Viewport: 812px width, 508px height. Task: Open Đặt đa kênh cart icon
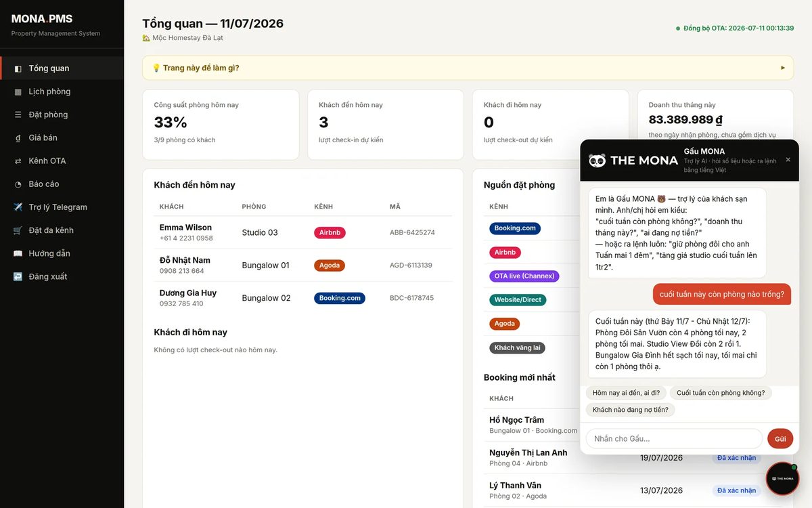coord(18,230)
